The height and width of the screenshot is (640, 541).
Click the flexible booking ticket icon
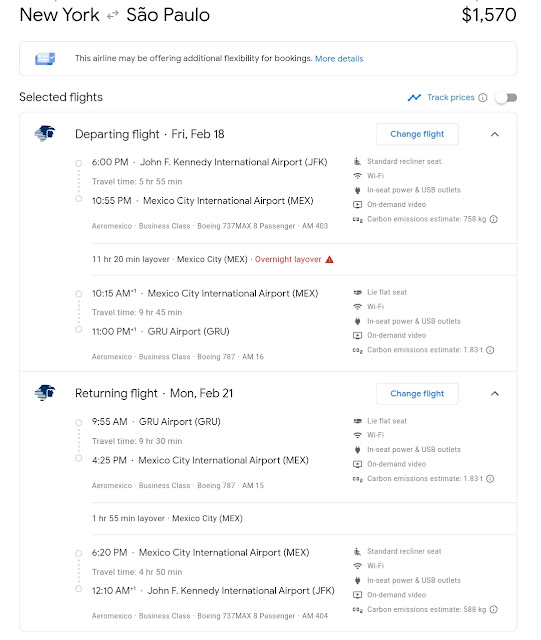pyautogui.click(x=45, y=59)
